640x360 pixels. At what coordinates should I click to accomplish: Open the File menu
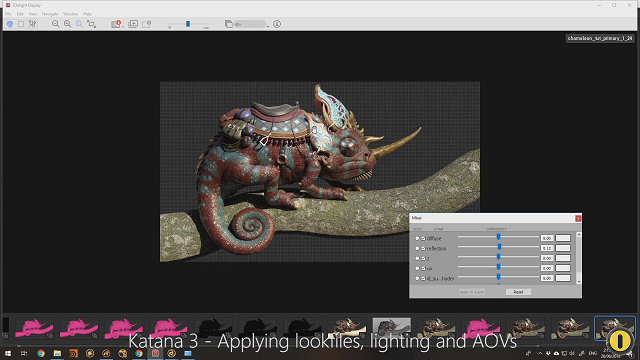point(8,14)
